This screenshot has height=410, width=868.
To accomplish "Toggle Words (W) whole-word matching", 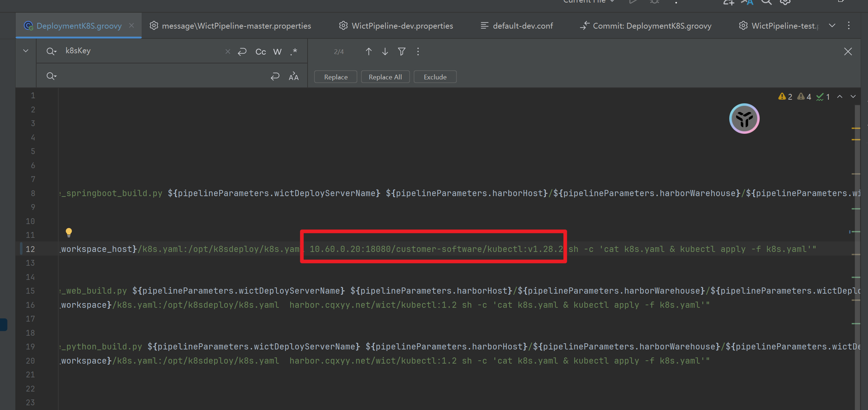I will tap(277, 51).
